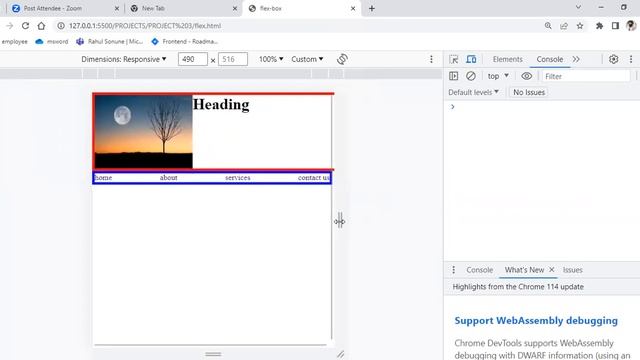
Task: Share this page icon in the address bar
Action: (564, 26)
